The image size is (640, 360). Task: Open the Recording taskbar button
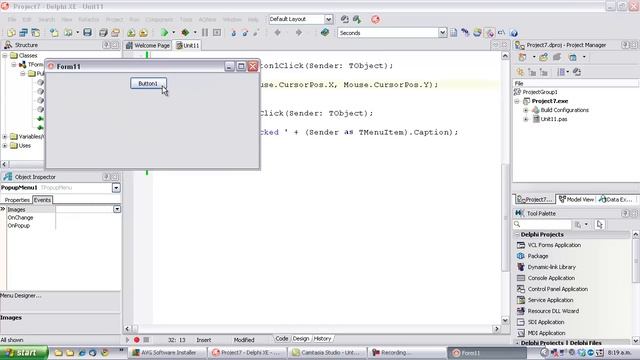point(407,353)
